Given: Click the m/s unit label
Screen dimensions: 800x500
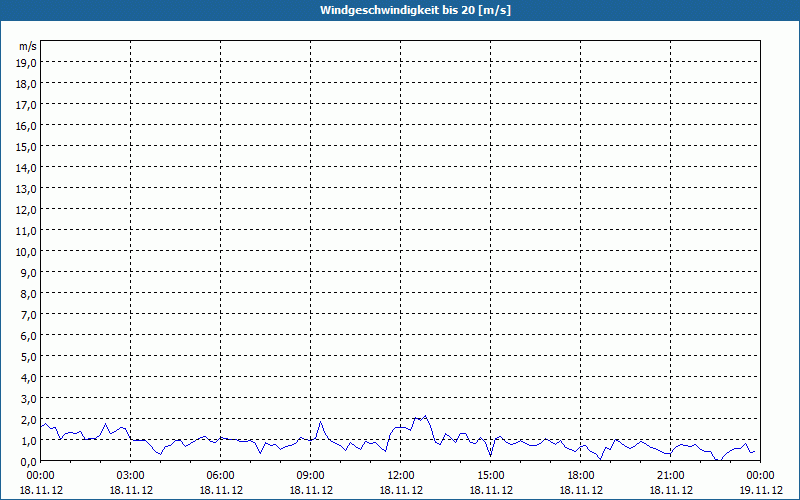Looking at the screenshot, I should (28, 46).
